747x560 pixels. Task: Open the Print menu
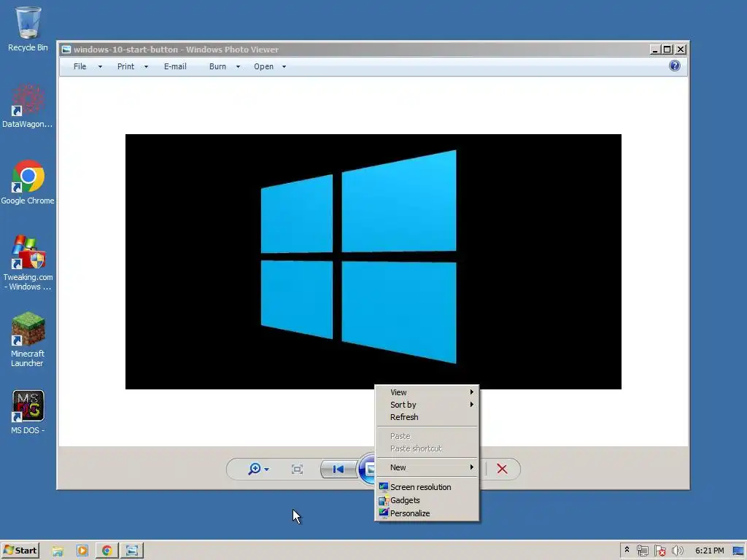click(x=125, y=66)
